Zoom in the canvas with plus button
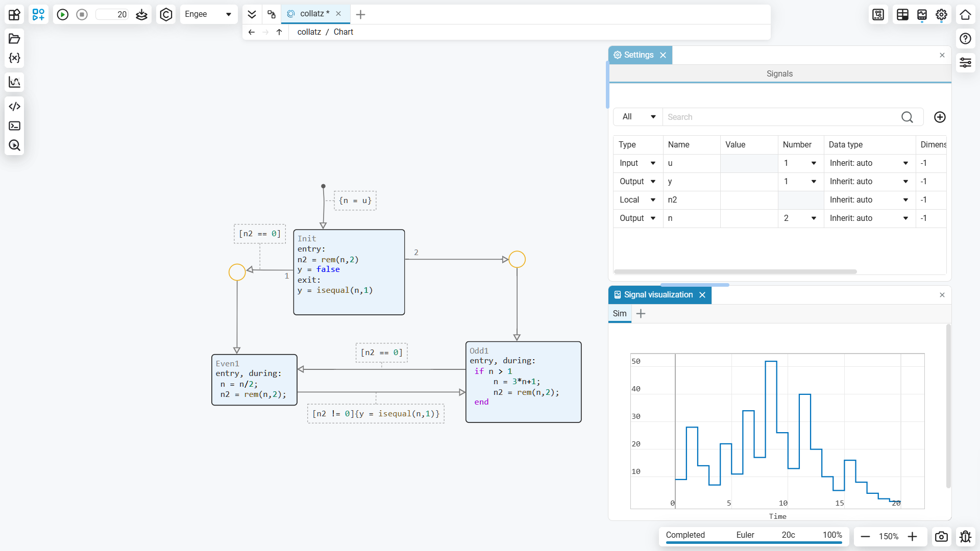The height and width of the screenshot is (551, 980). 913,537
